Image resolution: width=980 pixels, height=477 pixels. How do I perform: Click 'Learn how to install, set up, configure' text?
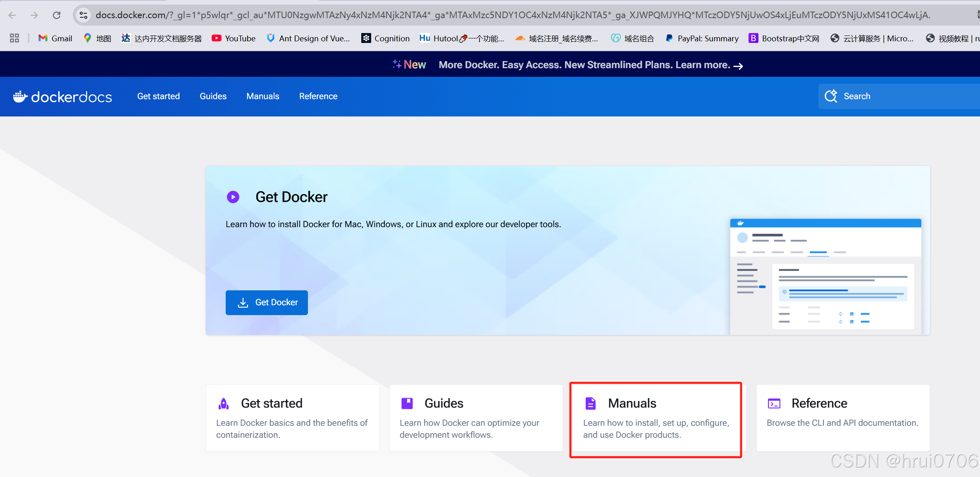656,429
